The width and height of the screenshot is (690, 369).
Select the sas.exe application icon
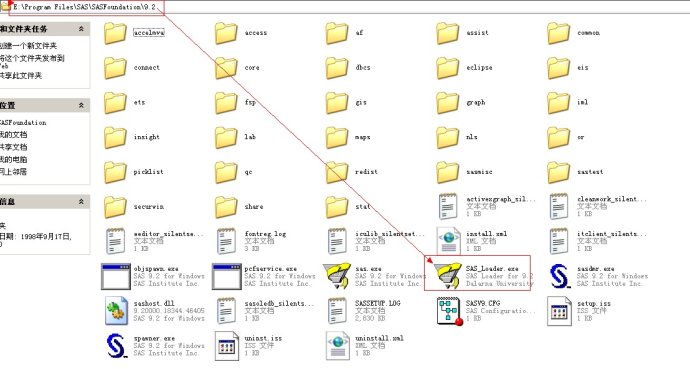(x=337, y=276)
